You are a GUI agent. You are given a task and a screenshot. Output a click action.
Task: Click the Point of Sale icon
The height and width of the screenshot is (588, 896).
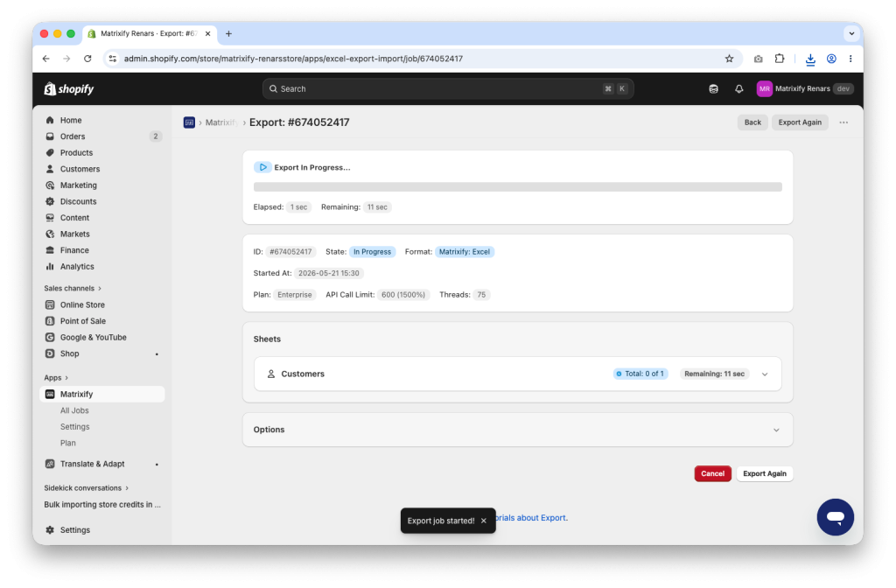50,321
